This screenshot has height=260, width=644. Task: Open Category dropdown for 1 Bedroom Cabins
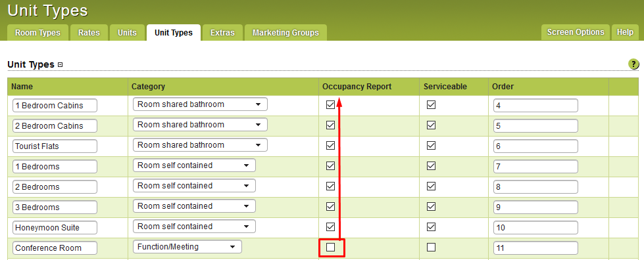(200, 104)
